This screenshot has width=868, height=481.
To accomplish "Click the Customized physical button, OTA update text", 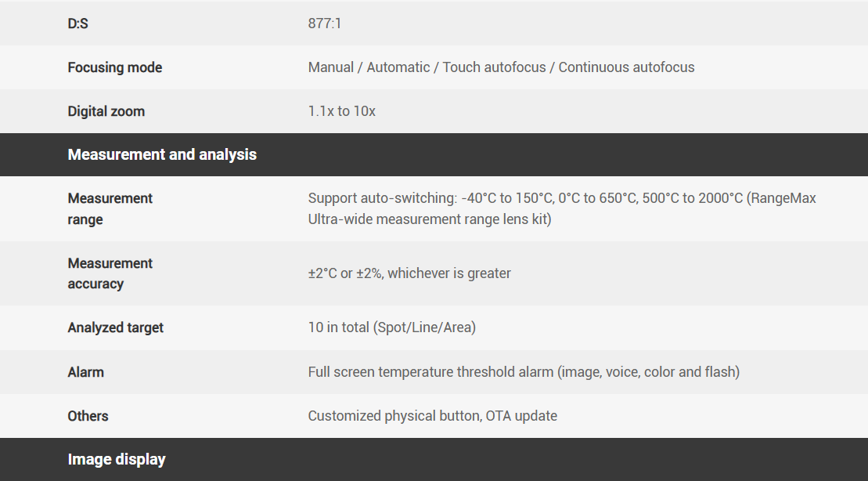I will pyautogui.click(x=433, y=416).
